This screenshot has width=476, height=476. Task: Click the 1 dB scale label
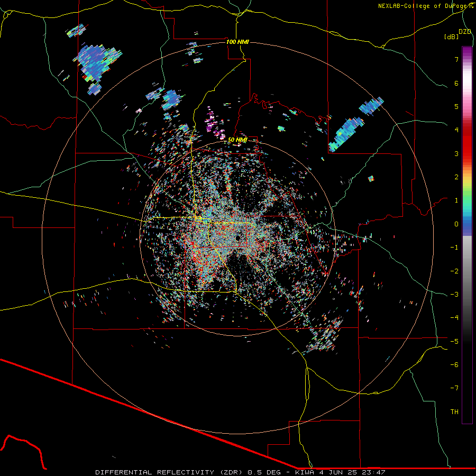click(456, 200)
